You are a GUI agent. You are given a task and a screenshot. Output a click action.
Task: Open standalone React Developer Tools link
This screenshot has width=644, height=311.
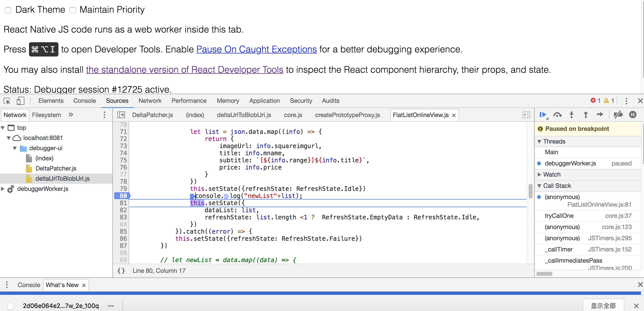(x=185, y=70)
